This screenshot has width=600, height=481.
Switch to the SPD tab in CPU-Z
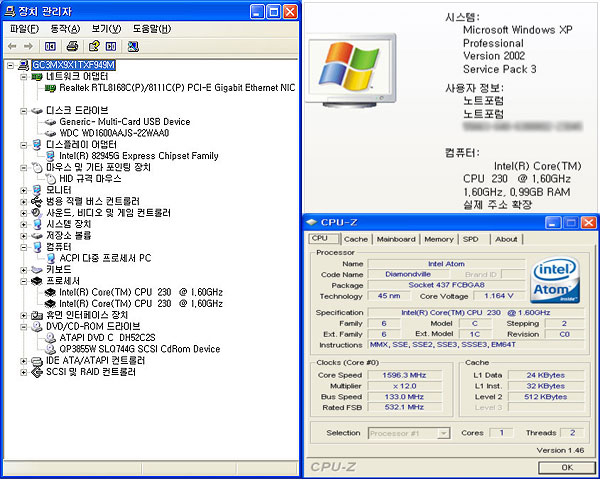point(471,239)
